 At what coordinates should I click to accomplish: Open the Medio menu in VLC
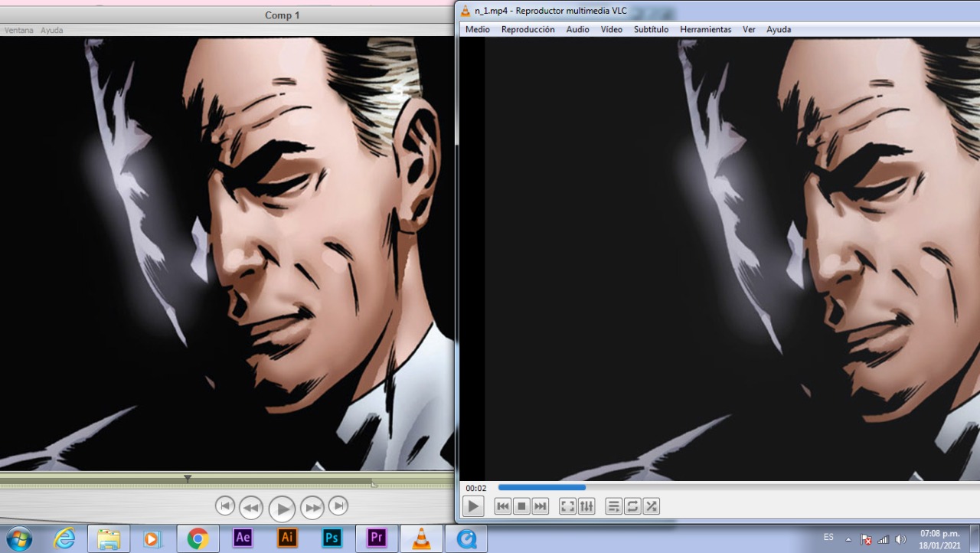(478, 29)
